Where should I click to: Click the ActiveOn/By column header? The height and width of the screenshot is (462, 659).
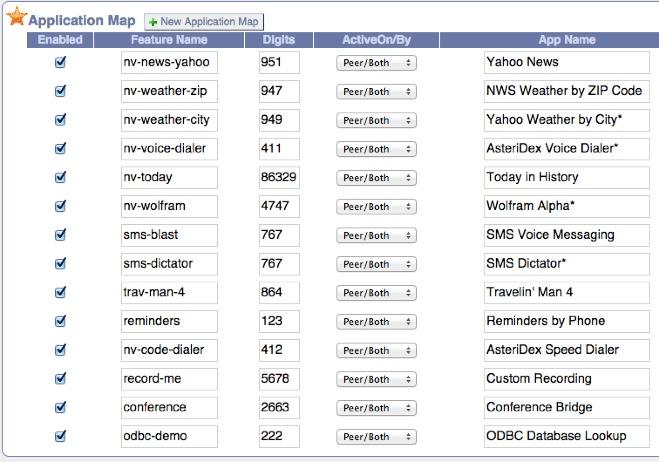[x=377, y=40]
